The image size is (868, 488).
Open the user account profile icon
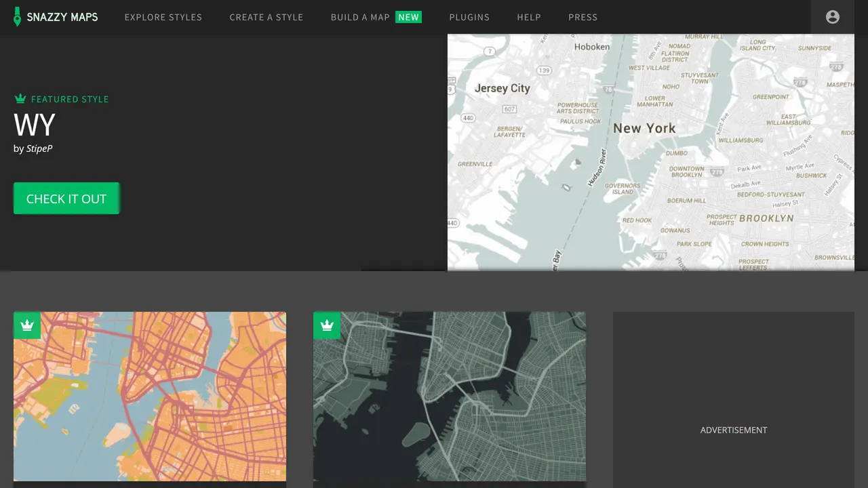point(833,17)
